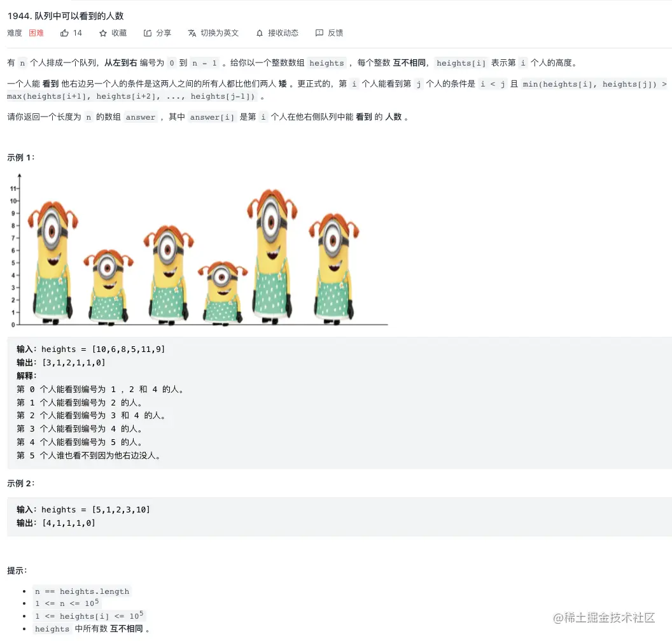Click the line 第 5 个人谁也看不到因为他右边没人

[88, 455]
